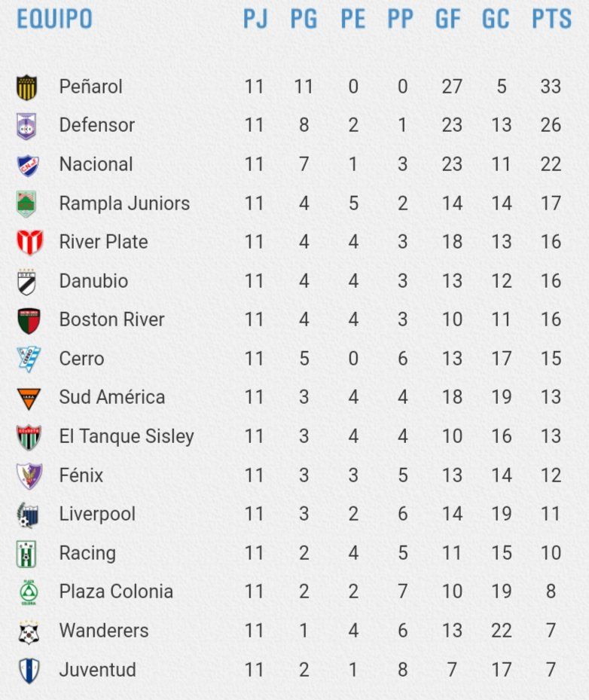The image size is (589, 700).
Task: Click the Wanderers crest icon
Action: (29, 633)
